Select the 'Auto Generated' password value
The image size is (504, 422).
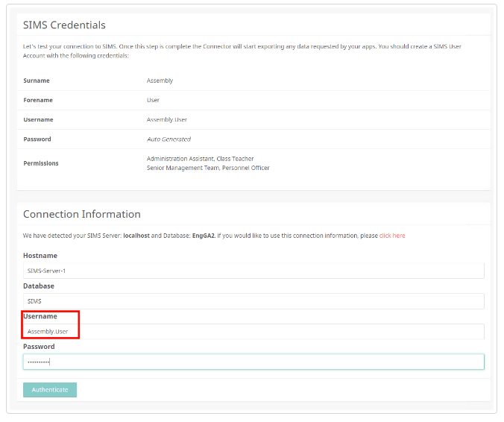[x=168, y=139]
